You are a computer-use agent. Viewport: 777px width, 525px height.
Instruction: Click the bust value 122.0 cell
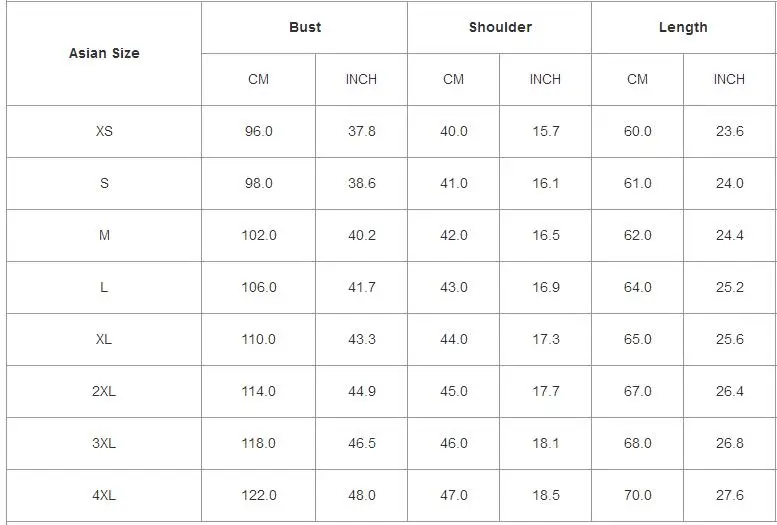tap(259, 495)
